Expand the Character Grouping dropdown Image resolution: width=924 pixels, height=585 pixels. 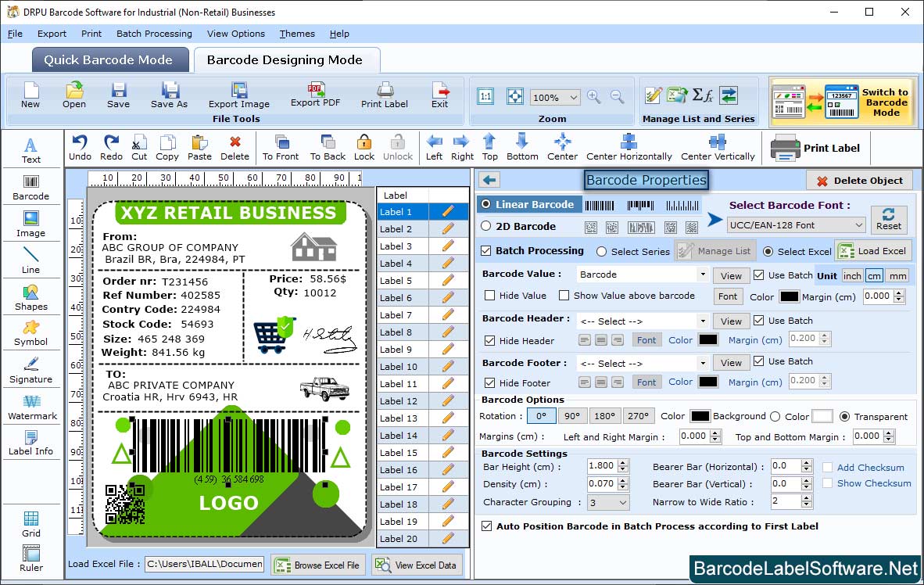pyautogui.click(x=608, y=503)
